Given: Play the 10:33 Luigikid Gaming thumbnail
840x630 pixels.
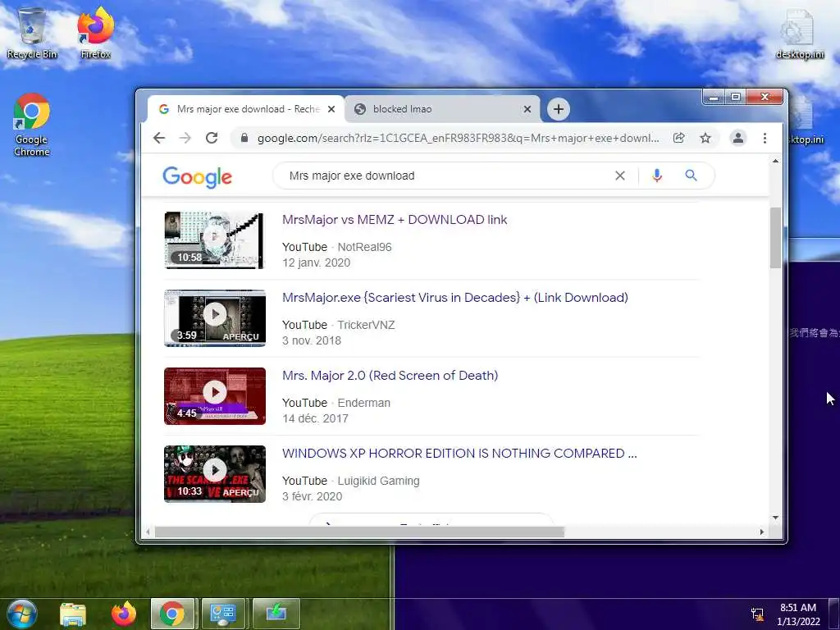Looking at the screenshot, I should pos(215,474).
